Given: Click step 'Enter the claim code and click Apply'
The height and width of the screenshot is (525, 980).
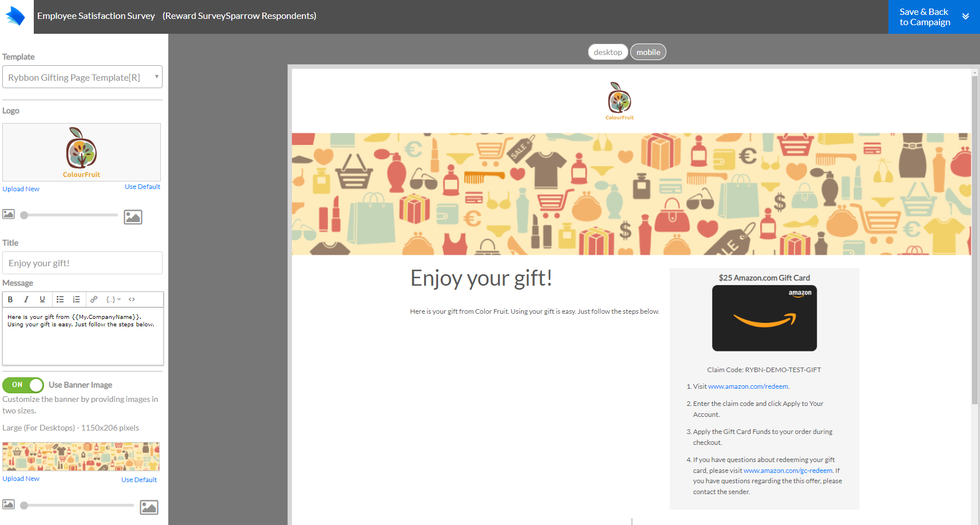Looking at the screenshot, I should tap(758, 409).
